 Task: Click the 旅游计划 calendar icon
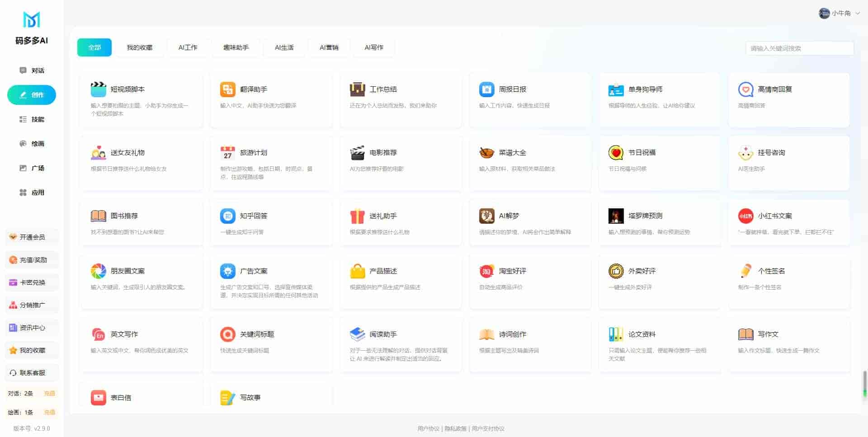(x=227, y=152)
